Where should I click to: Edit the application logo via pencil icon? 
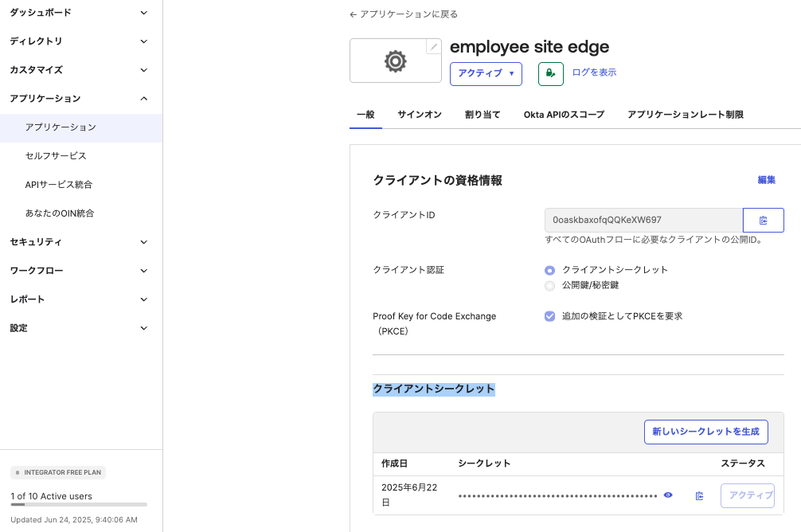tap(433, 46)
